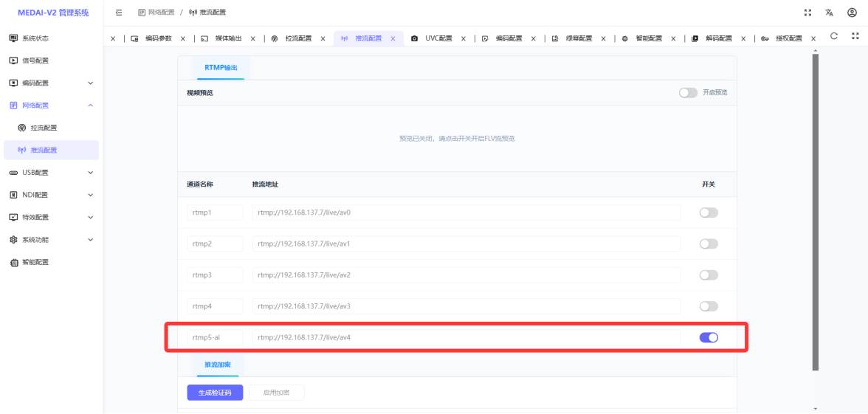Click the live/av2 push address field

466,275
